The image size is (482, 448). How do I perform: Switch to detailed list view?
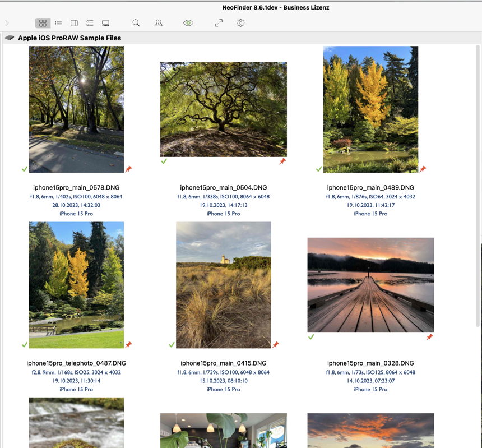click(90, 23)
